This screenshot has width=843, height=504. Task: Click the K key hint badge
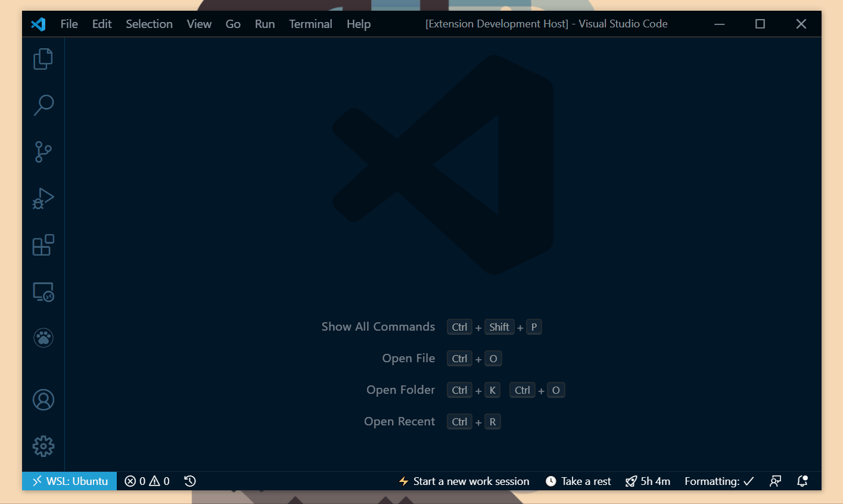click(x=492, y=390)
